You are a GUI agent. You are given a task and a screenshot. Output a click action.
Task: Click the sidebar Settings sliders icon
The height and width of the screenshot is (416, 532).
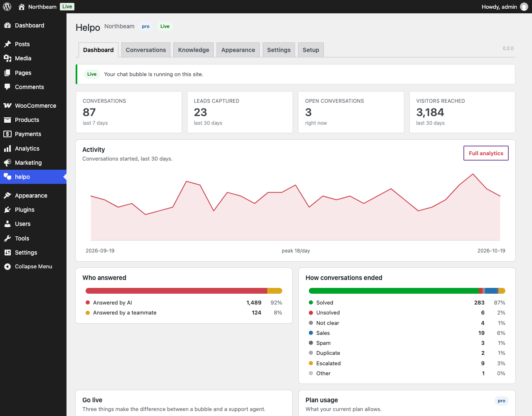[x=7, y=253]
